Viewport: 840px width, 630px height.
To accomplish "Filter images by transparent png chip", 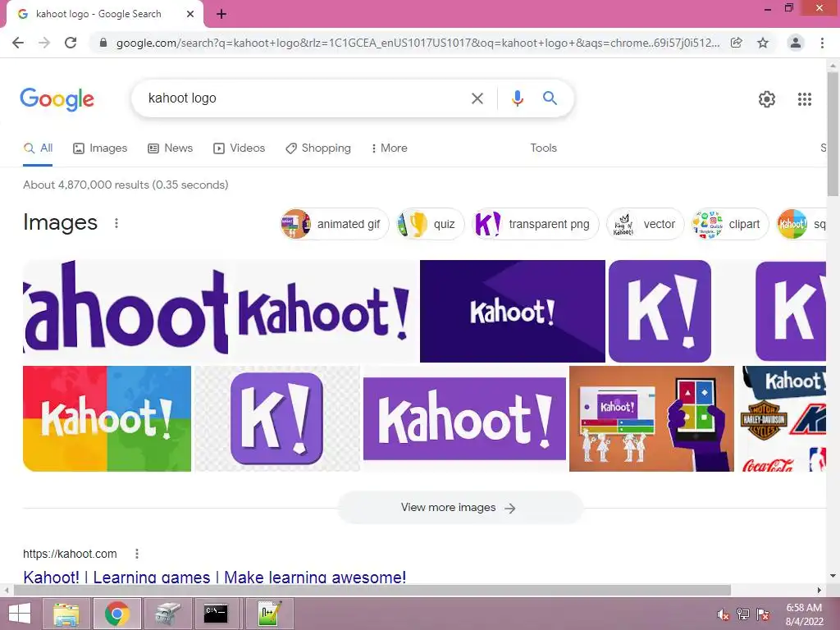I will (535, 224).
